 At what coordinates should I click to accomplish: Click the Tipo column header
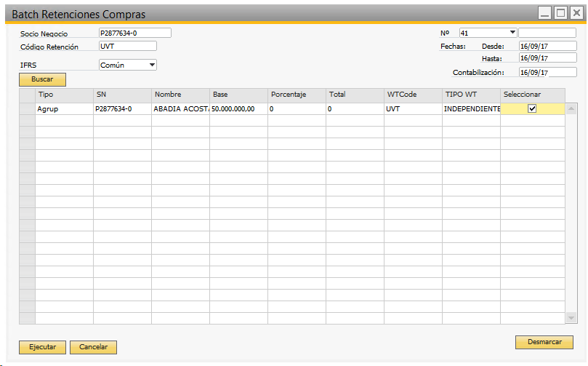point(64,95)
